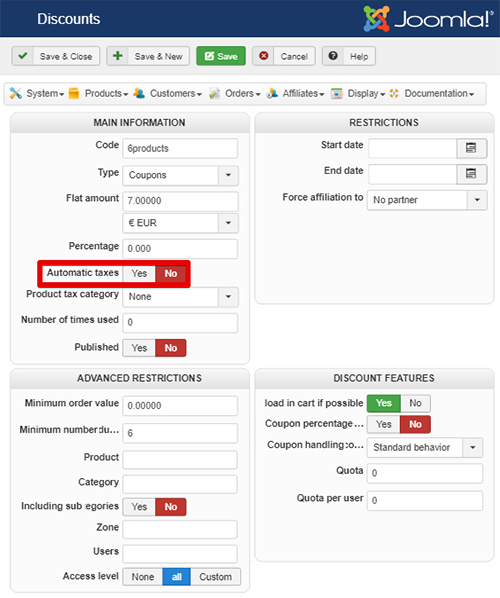500x598 pixels.
Task: Click the green Save button
Action: [x=221, y=56]
